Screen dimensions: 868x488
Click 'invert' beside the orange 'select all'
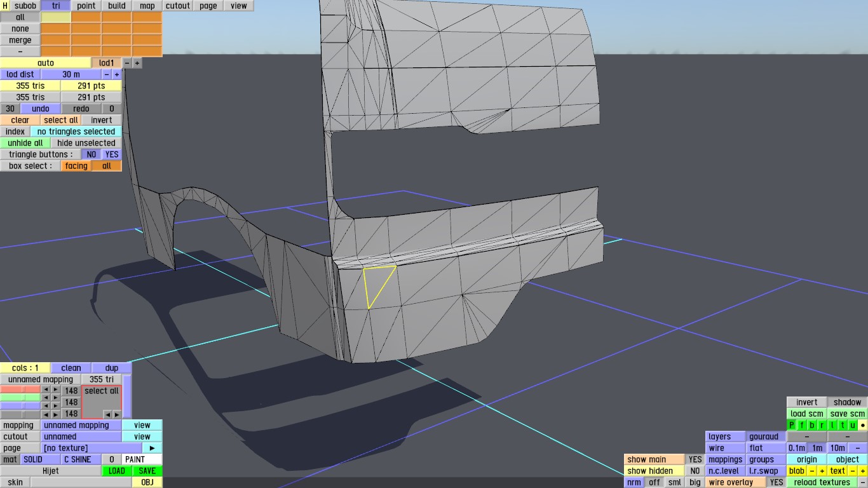pyautogui.click(x=102, y=120)
